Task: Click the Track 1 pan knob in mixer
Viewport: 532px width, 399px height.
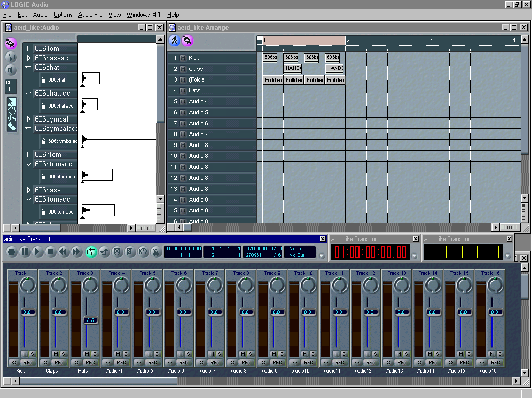Action: [x=28, y=285]
